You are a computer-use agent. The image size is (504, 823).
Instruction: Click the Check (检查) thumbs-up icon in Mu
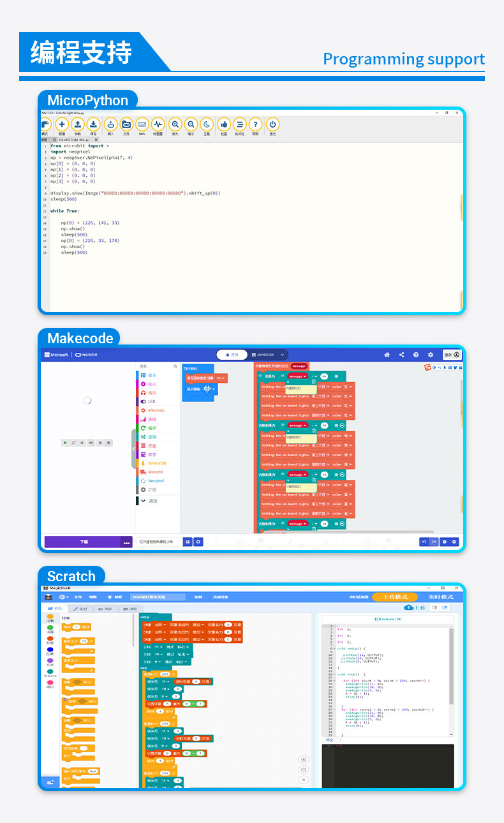tap(224, 126)
